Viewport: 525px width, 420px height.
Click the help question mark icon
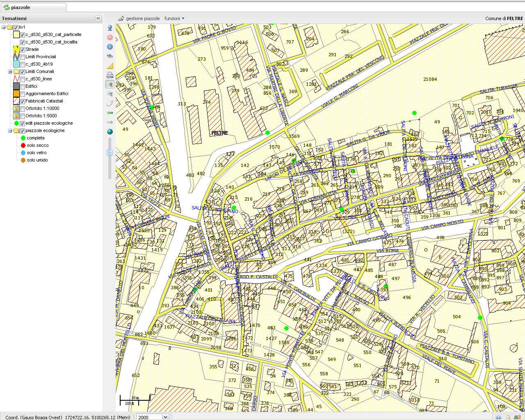tap(498, 417)
